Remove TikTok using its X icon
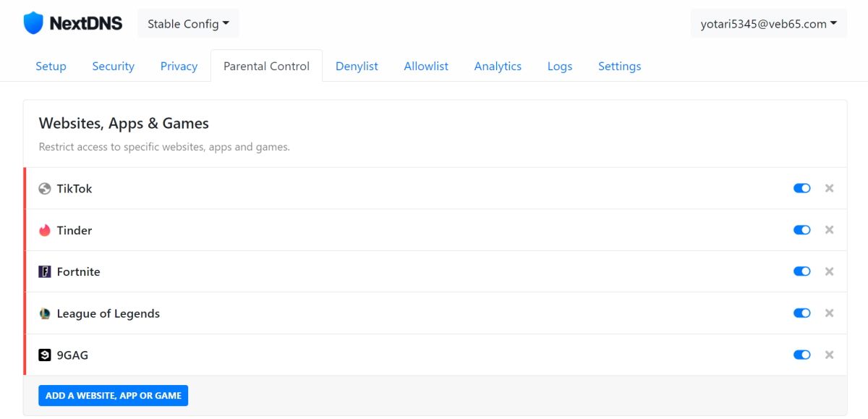This screenshot has height=419, width=868. pos(829,188)
